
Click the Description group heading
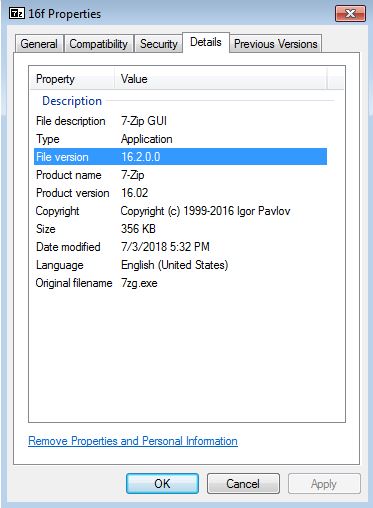pyautogui.click(x=72, y=101)
